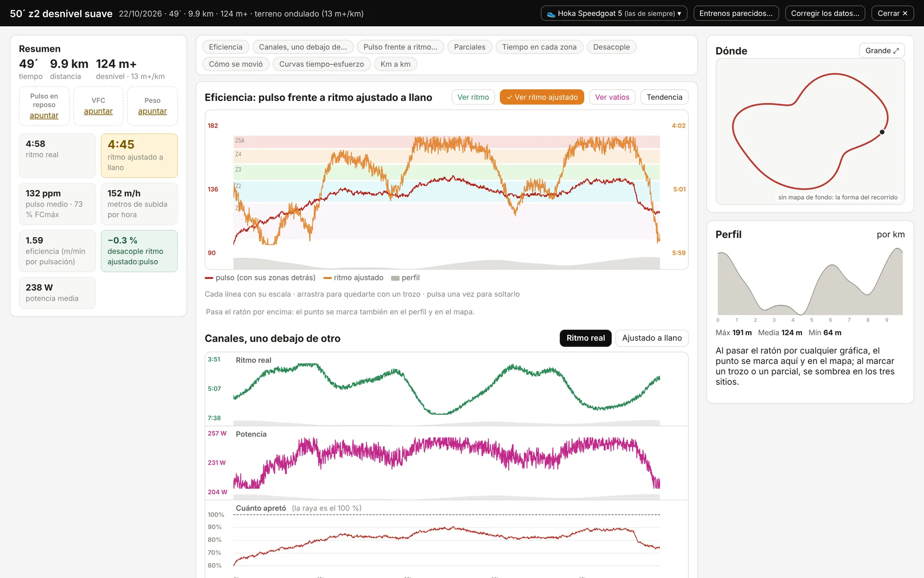
Task: Click the 238 W potencia media card
Action: pyautogui.click(x=57, y=293)
